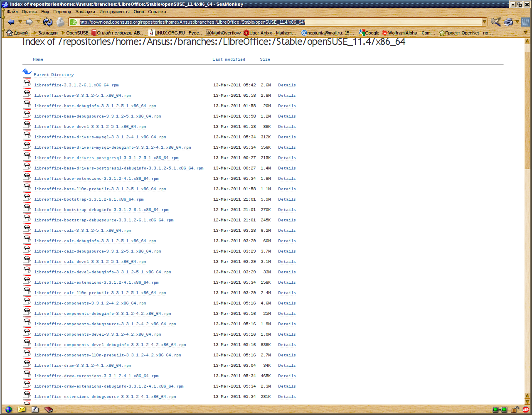This screenshot has height=415, width=532.
Task: Download libreoffice-components-3.3.1.2-4.2.x86_64.rpm
Action: pos(90,303)
